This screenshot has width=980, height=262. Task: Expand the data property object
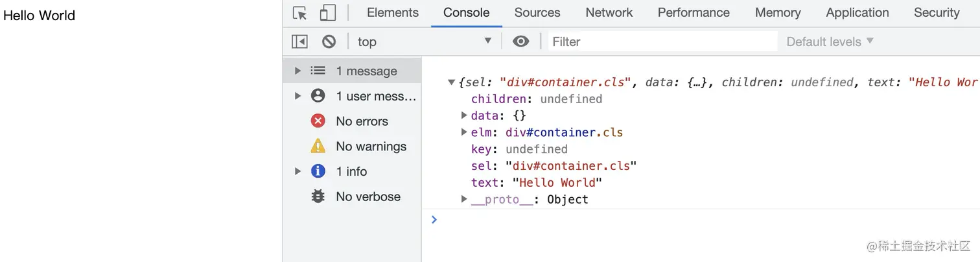coord(464,115)
